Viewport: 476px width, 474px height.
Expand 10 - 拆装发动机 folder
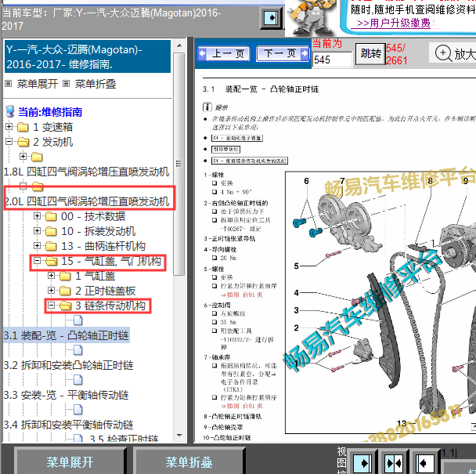(x=37, y=230)
